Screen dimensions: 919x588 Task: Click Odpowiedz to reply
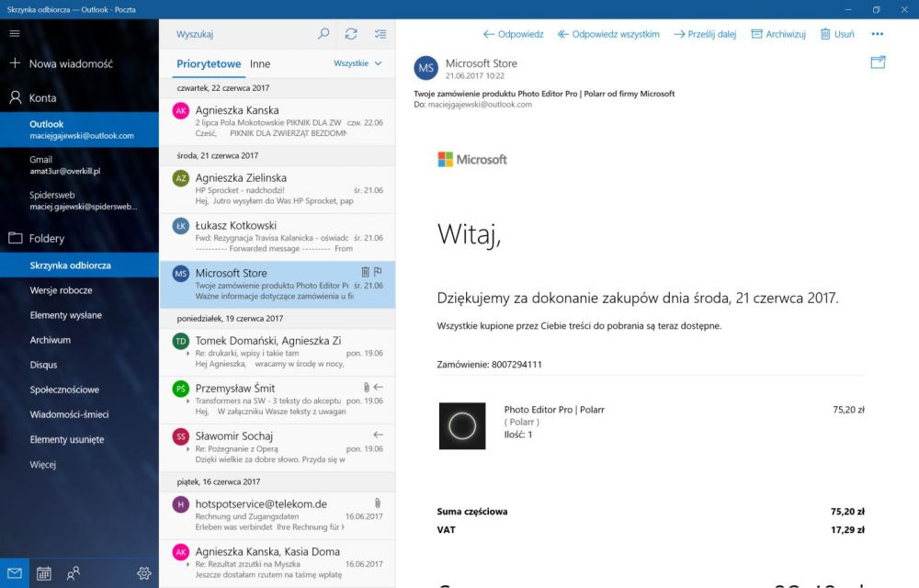click(x=514, y=34)
